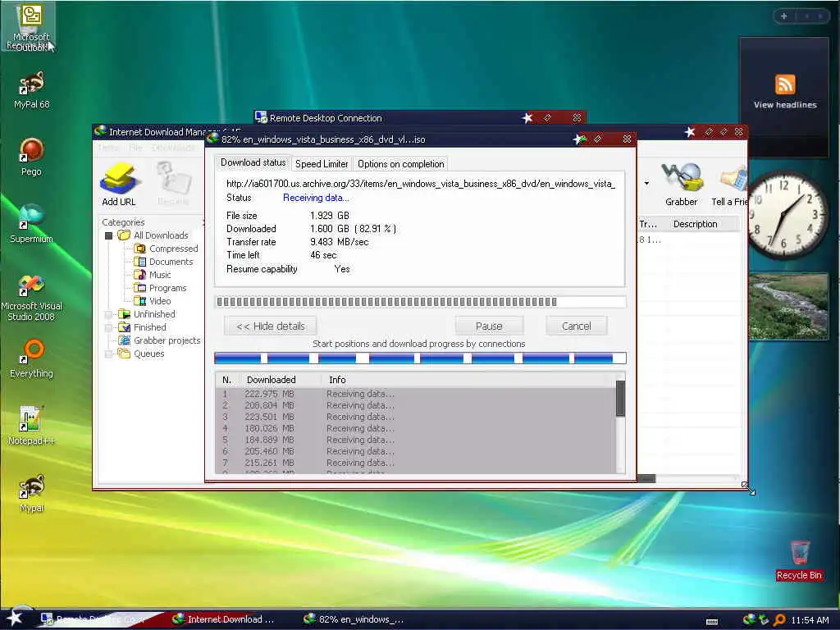Cancel the Vista ISO download
Image resolution: width=840 pixels, height=630 pixels.
point(577,326)
